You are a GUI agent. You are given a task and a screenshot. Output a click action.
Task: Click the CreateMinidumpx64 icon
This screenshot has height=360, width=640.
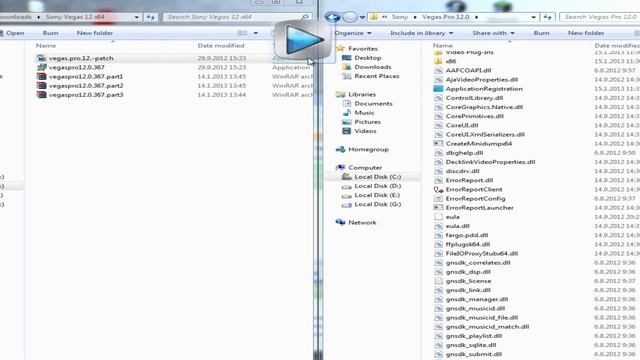pos(438,144)
